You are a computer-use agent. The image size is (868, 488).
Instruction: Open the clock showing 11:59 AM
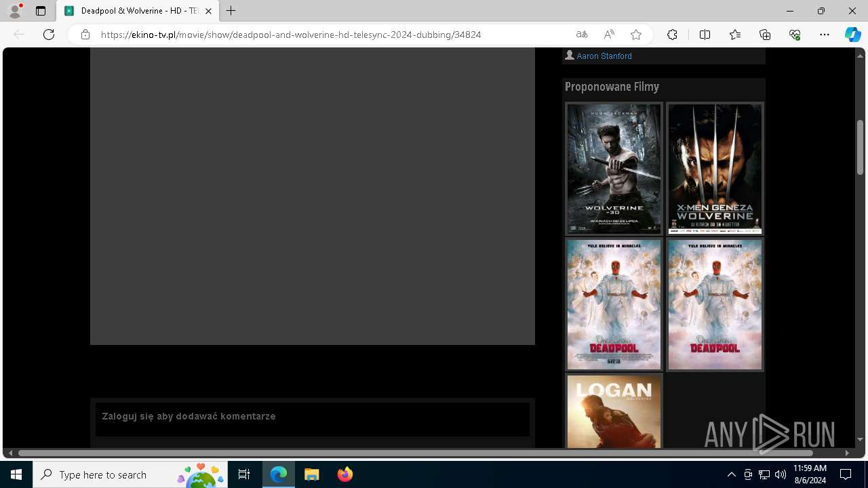pyautogui.click(x=810, y=474)
